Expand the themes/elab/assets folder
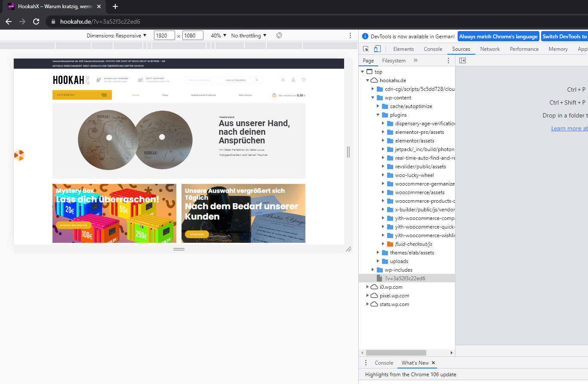 (x=378, y=253)
